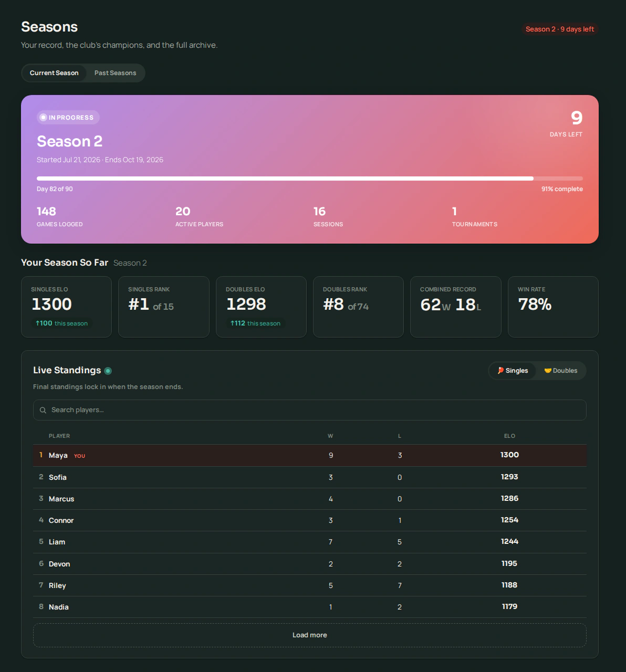
Task: Click the ↑100 this season badge
Action: tap(61, 323)
